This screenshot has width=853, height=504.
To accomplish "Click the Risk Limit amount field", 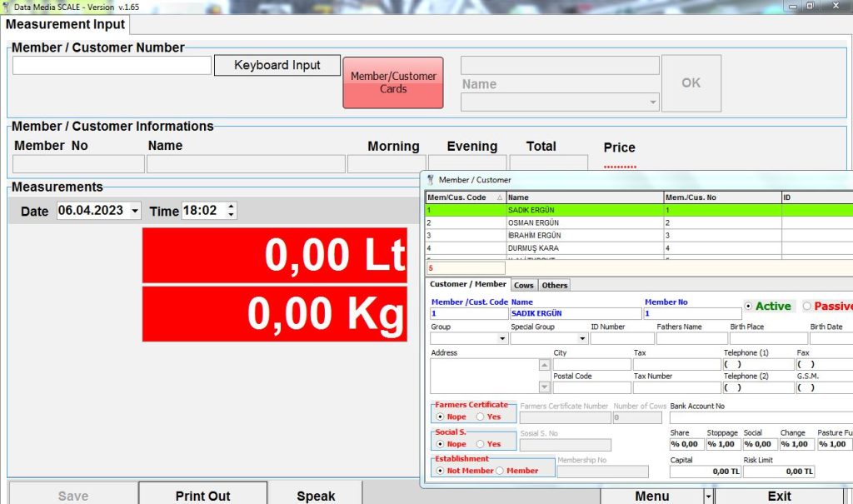I will click(x=779, y=472).
